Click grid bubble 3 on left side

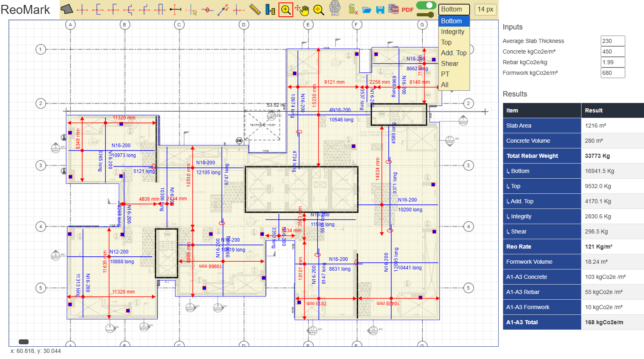[40, 166]
